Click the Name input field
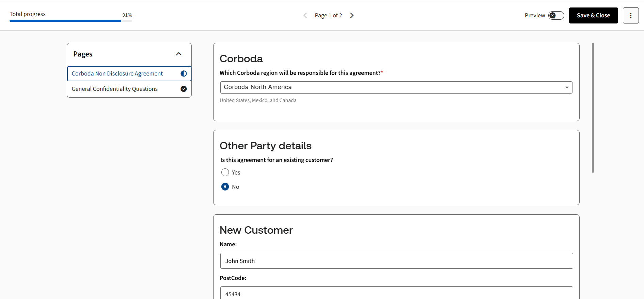The width and height of the screenshot is (644, 299). [x=396, y=261]
